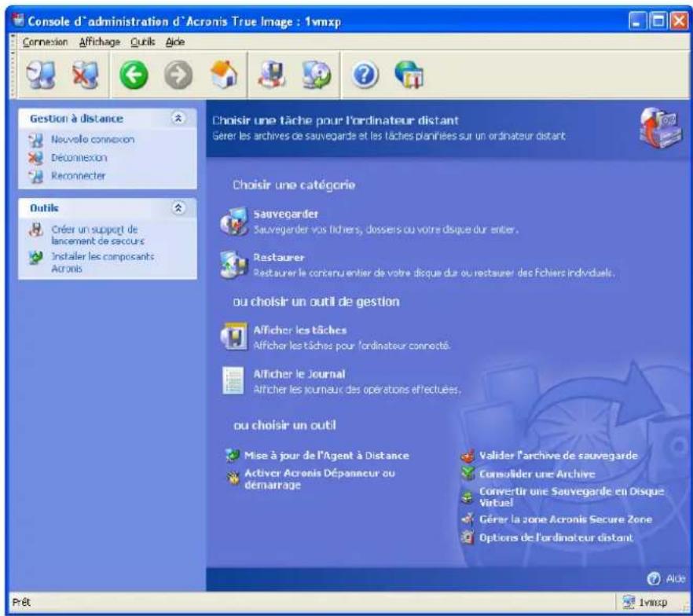Image resolution: width=693 pixels, height=616 pixels.
Task: Click the install components disc toolbar icon
Action: [317, 74]
